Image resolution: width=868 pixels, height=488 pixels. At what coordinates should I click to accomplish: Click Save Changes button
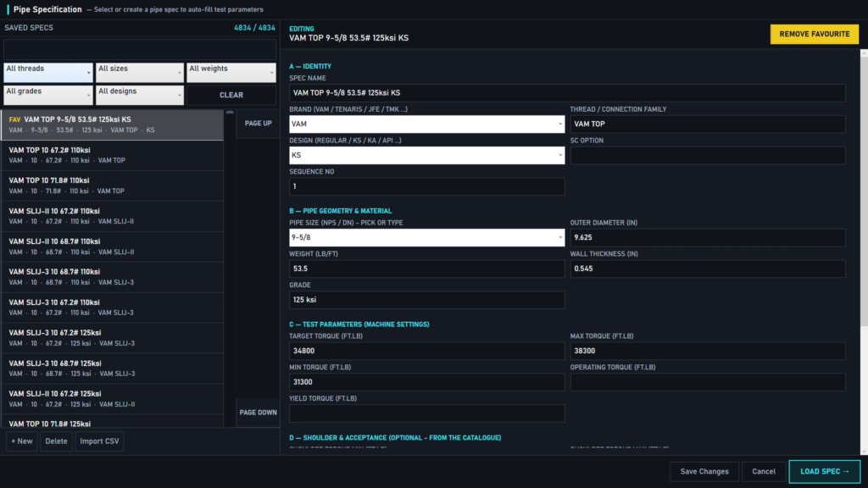click(x=704, y=471)
